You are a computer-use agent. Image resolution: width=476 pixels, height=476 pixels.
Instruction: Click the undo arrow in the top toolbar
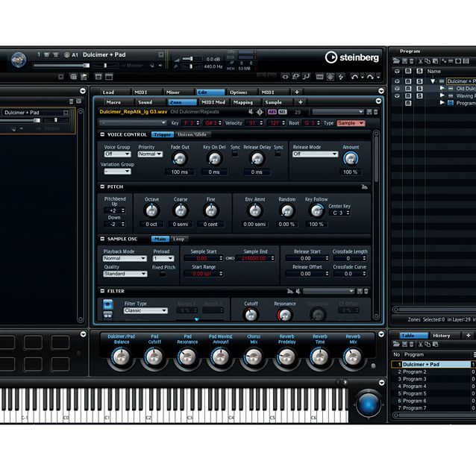(x=354, y=77)
